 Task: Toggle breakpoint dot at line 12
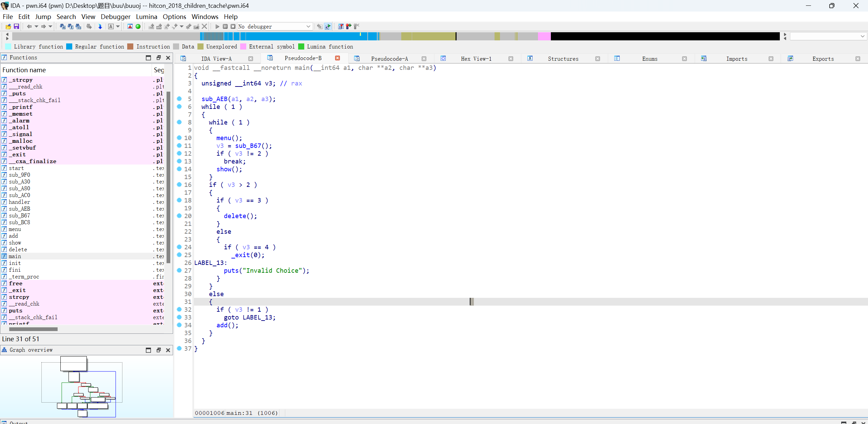click(179, 153)
